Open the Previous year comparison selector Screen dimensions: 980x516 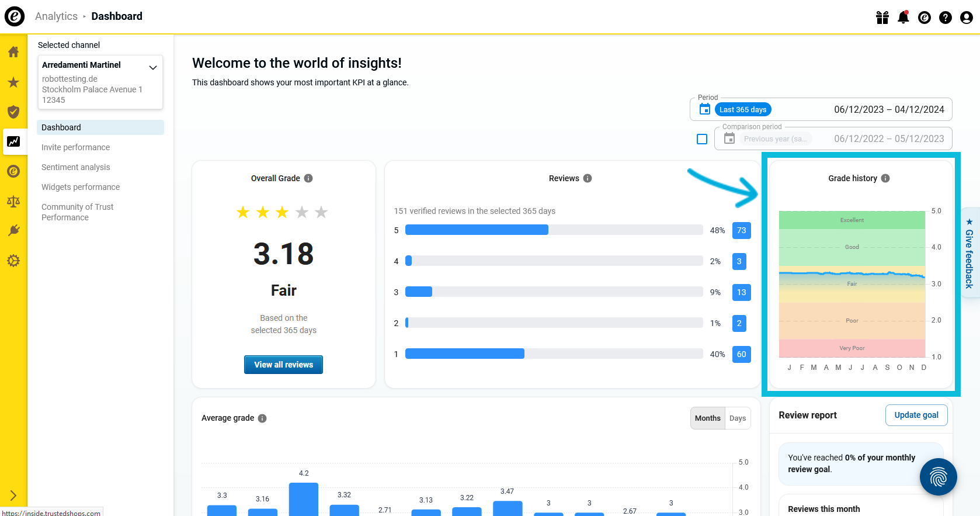pos(775,139)
